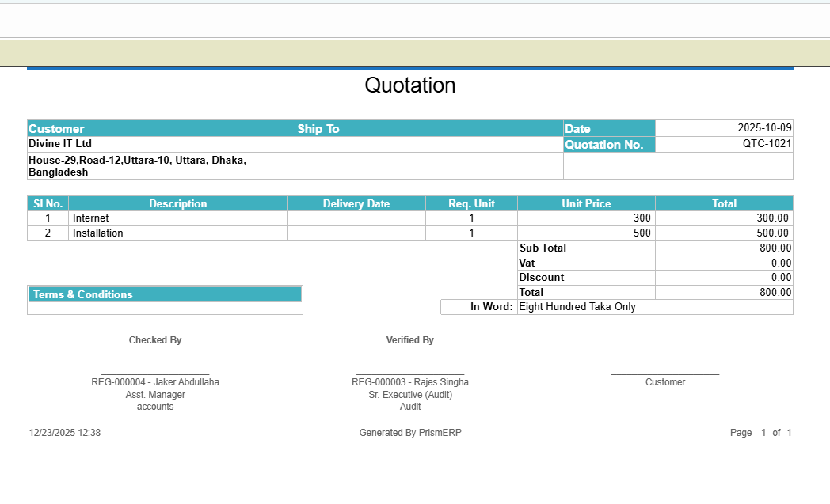This screenshot has height=504, width=830.
Task: Select the Req. Unit column header
Action: point(471,204)
